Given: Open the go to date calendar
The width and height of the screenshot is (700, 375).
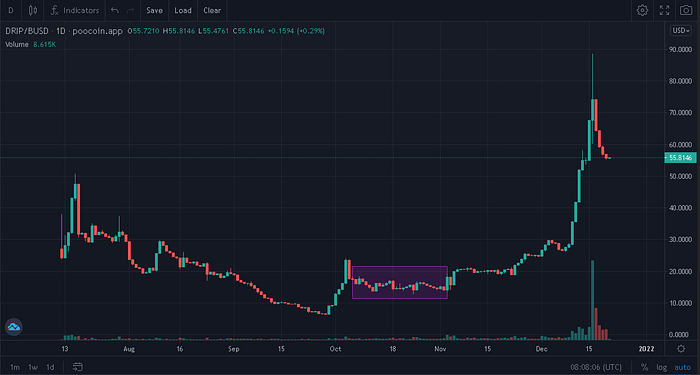Looking at the screenshot, I should tap(77, 367).
